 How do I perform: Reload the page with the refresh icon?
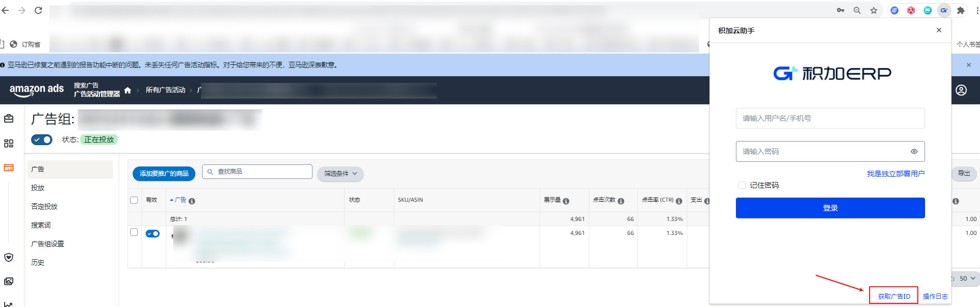38,10
